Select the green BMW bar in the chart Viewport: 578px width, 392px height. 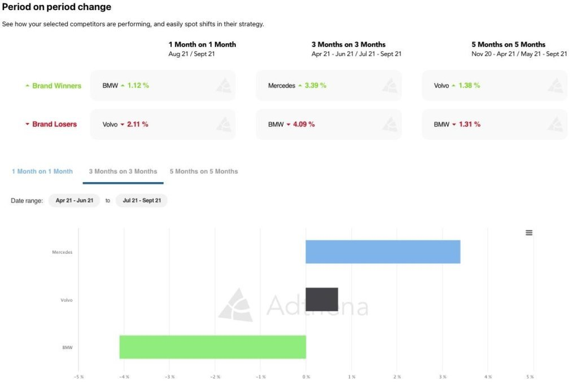(x=213, y=347)
